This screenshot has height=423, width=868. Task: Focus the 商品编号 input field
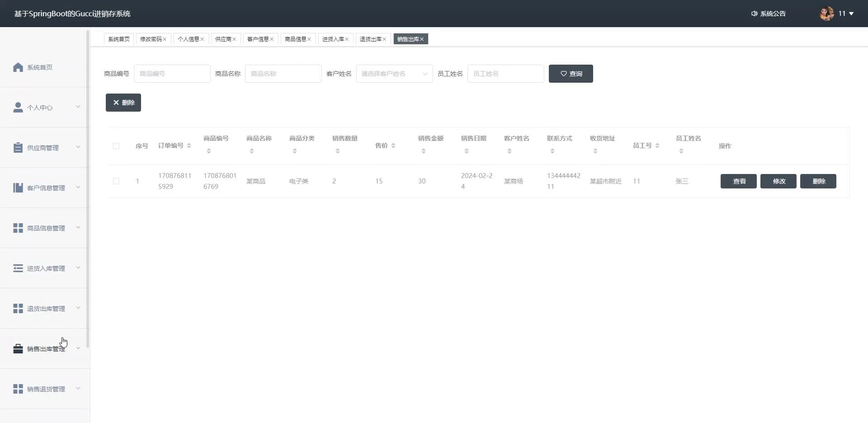tap(172, 74)
